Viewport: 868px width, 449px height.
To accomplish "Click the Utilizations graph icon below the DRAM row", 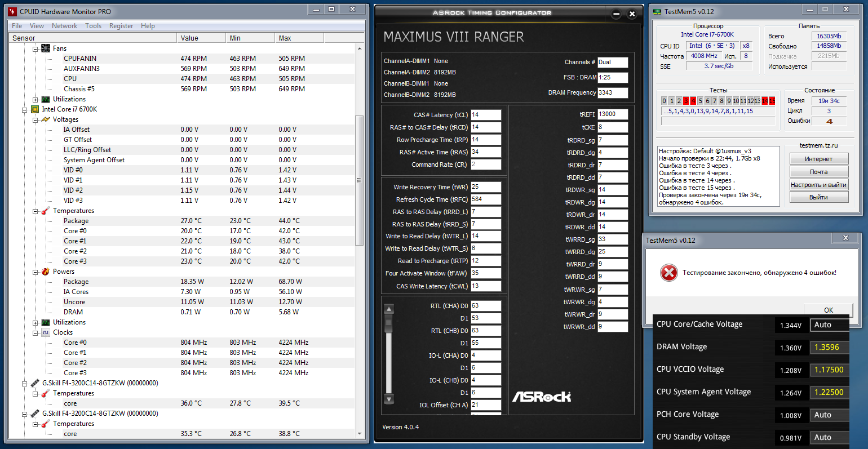I will click(x=46, y=322).
